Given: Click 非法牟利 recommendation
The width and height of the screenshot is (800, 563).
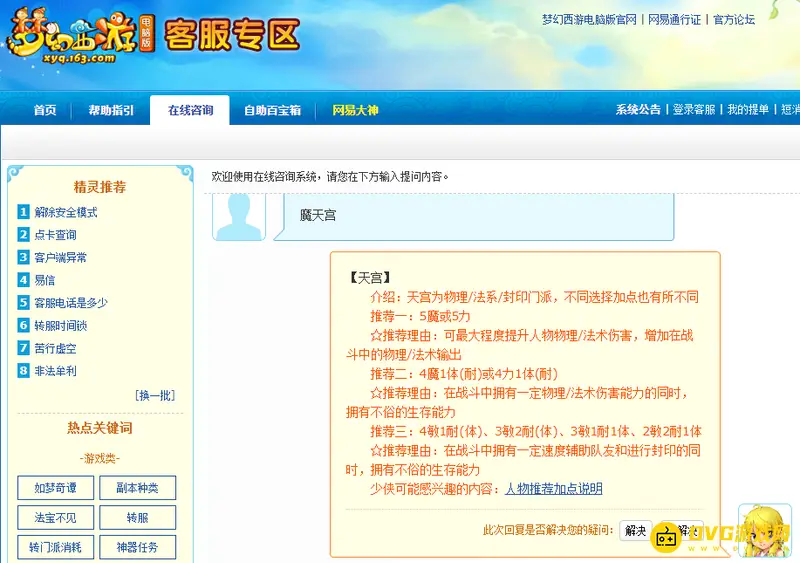Looking at the screenshot, I should point(55,371).
